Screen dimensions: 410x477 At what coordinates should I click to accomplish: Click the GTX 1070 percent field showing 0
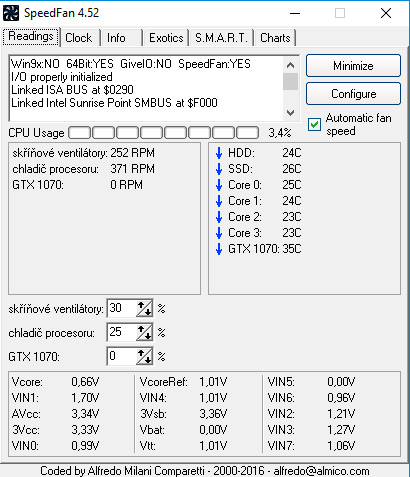coord(122,356)
